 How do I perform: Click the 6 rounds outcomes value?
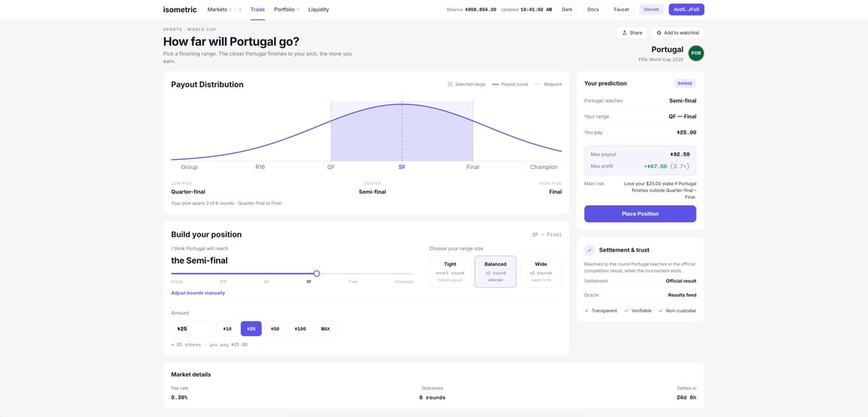[433, 397]
